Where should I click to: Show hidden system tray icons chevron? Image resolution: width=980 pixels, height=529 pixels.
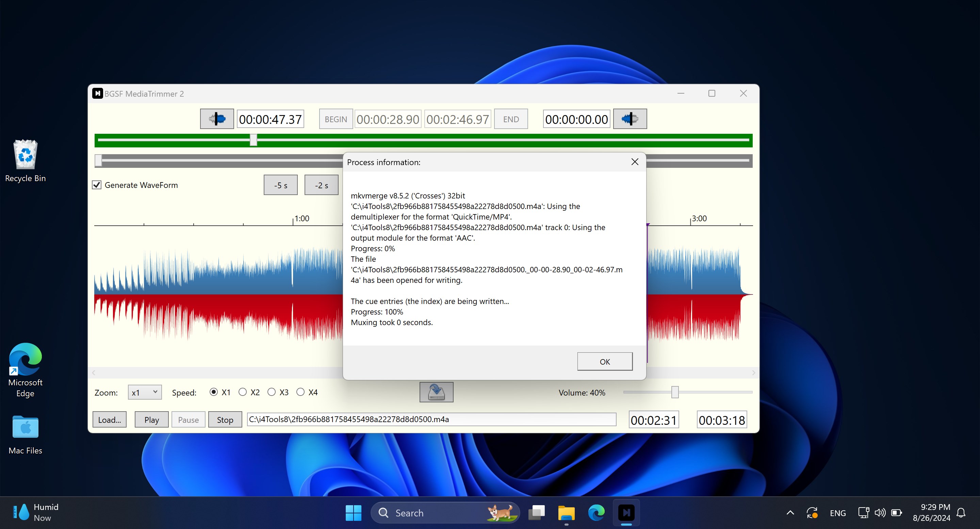[790, 513]
